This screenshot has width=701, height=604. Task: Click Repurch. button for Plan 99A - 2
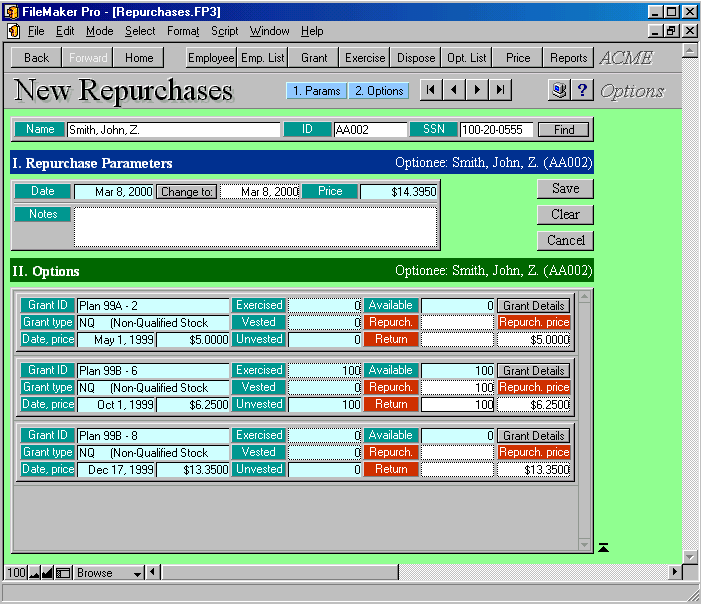[x=391, y=322]
